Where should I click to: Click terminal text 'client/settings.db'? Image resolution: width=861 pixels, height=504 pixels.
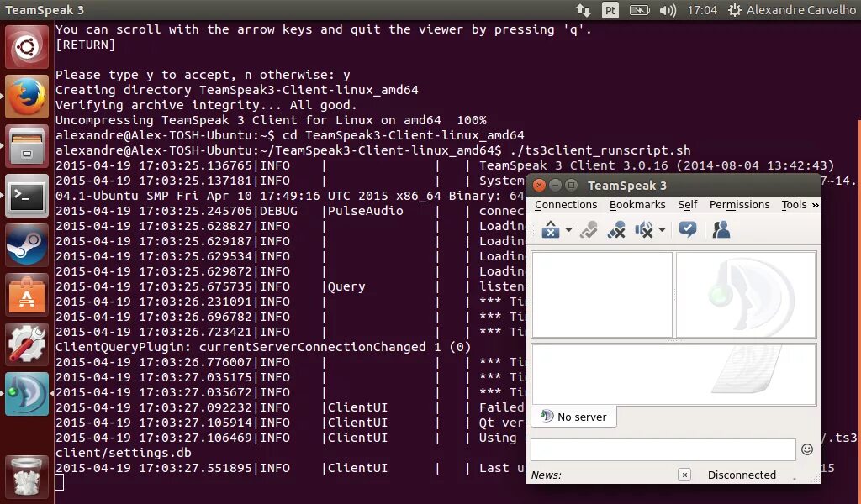(124, 453)
